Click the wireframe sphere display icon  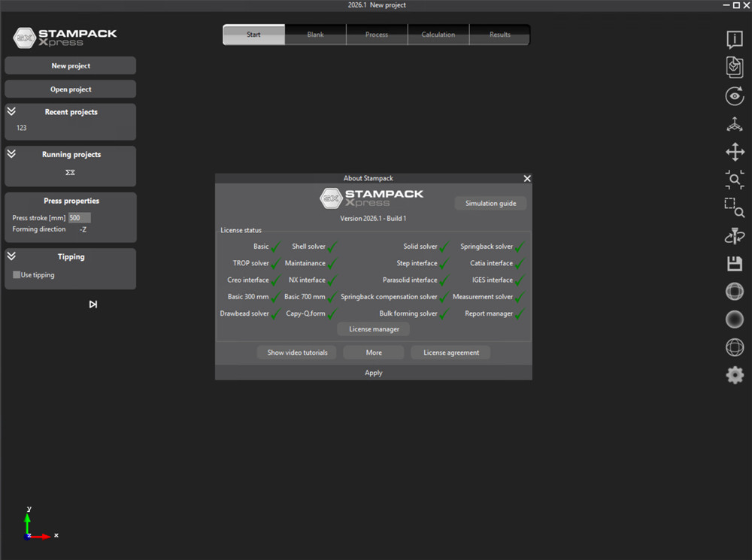click(734, 347)
